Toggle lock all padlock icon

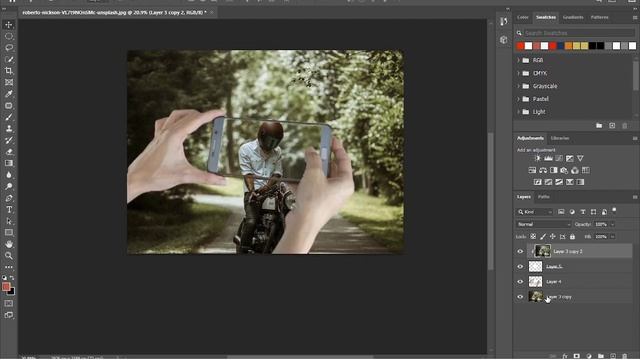(x=572, y=237)
